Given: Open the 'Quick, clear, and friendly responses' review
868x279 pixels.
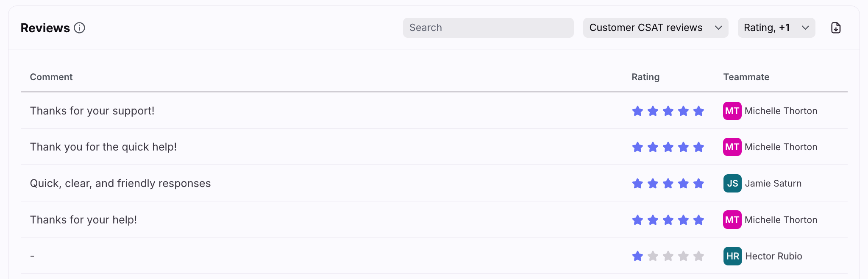Looking at the screenshot, I should (x=120, y=184).
